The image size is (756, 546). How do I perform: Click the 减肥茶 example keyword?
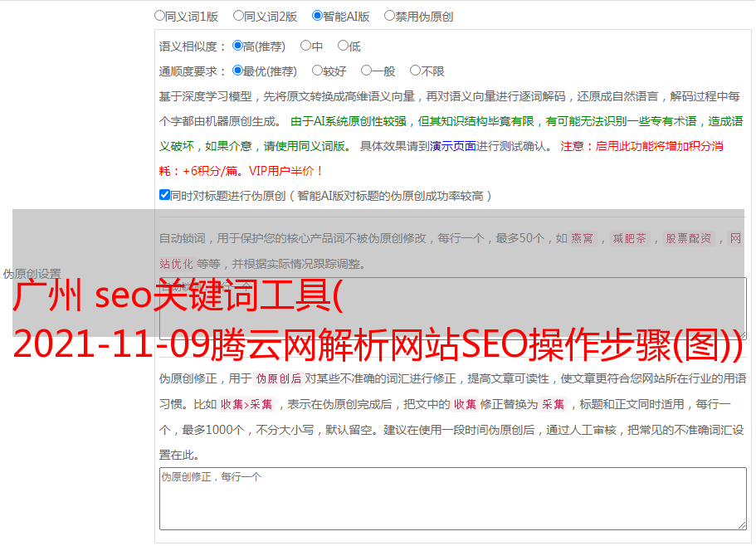[629, 238]
